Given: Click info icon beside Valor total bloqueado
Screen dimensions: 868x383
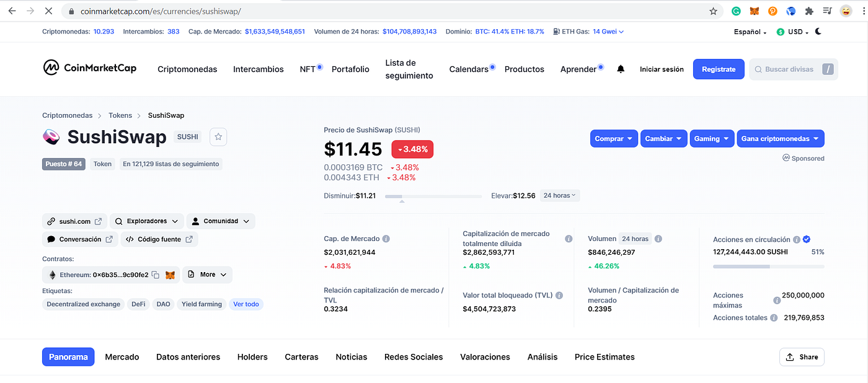Looking at the screenshot, I should (x=559, y=296).
